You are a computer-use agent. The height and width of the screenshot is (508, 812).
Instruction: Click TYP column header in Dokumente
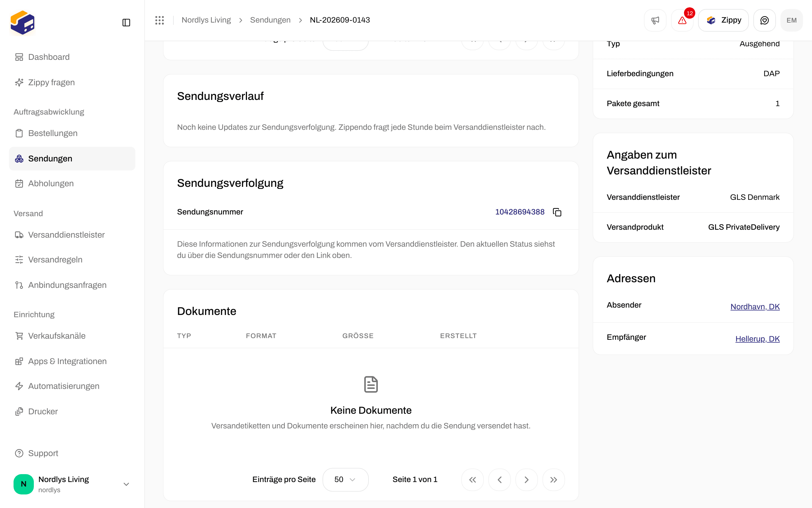[184, 336]
